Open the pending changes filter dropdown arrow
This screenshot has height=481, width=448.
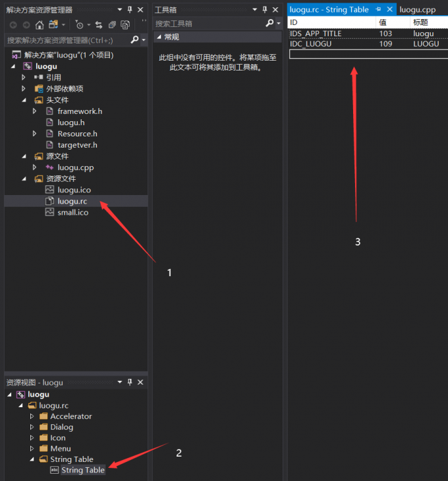pyautogui.click(x=89, y=24)
